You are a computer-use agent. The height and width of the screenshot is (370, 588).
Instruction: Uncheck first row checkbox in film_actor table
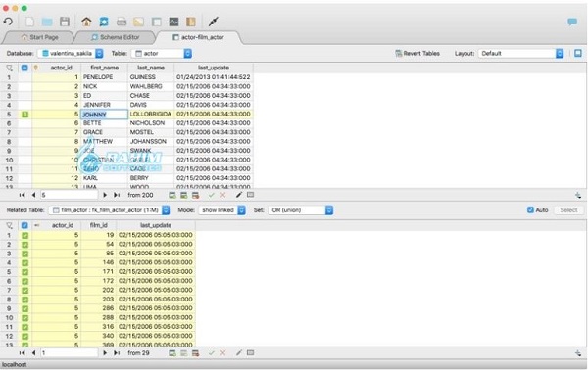(x=24, y=235)
